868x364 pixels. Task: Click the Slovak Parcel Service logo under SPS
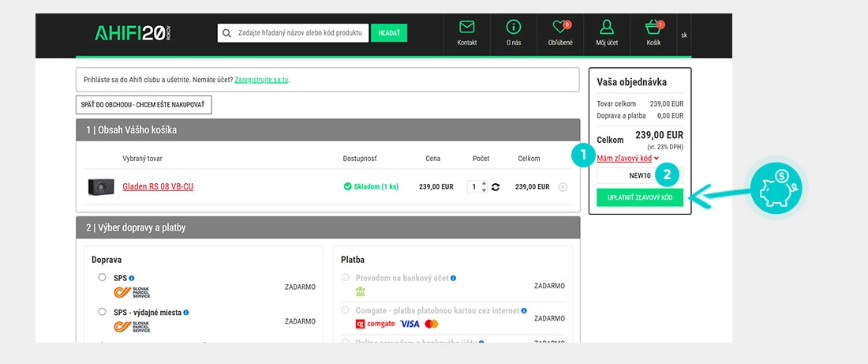coord(132,292)
